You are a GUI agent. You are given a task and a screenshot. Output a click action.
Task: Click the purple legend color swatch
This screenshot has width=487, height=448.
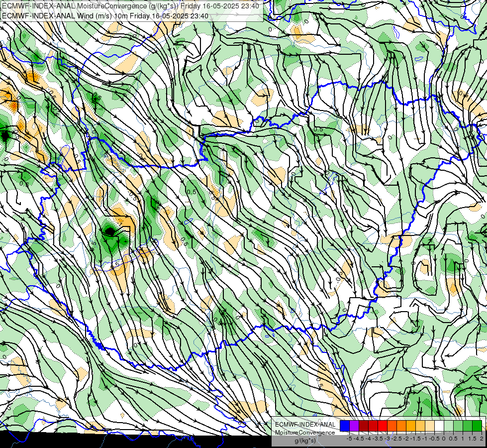click(354, 426)
